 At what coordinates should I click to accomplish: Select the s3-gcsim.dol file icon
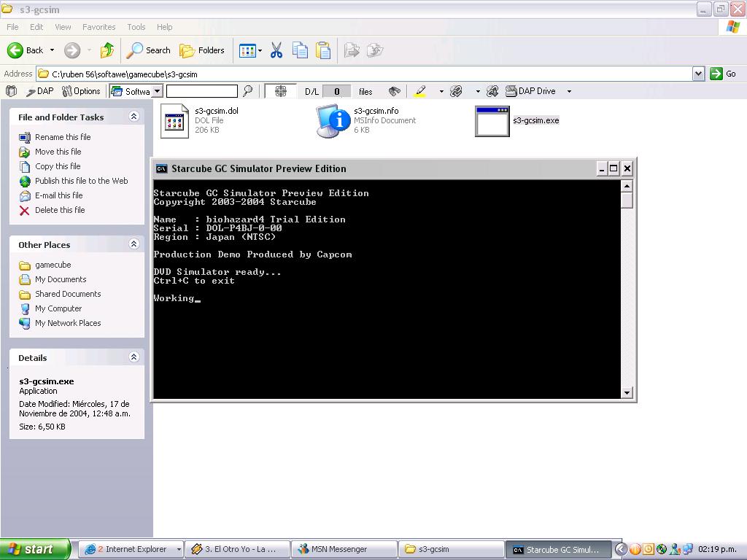174,120
